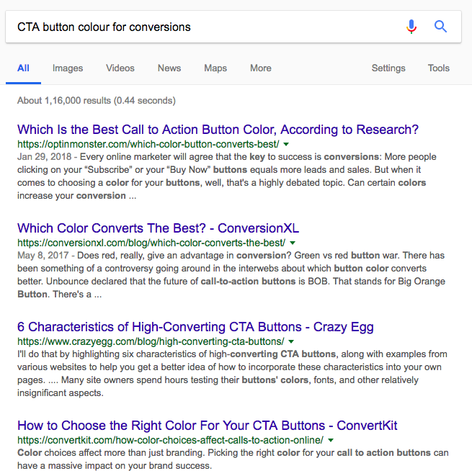Viewport: 472px width, 476px height.
Task: Click the search query input field
Action: (x=202, y=27)
